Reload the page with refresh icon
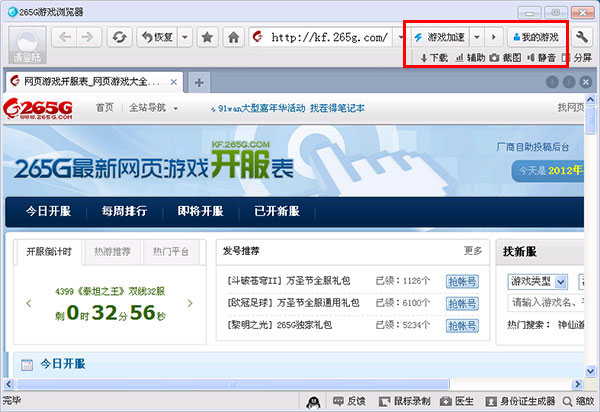This screenshot has width=600, height=412. (x=119, y=37)
